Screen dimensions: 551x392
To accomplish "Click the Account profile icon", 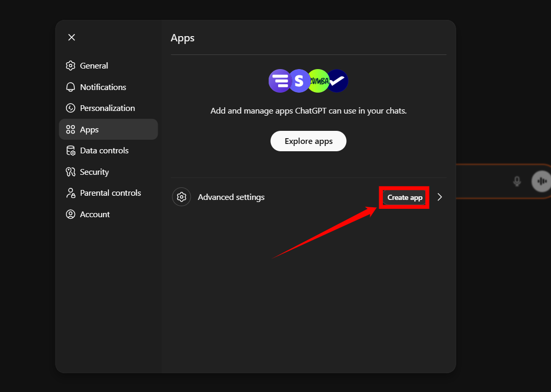I will [x=71, y=214].
